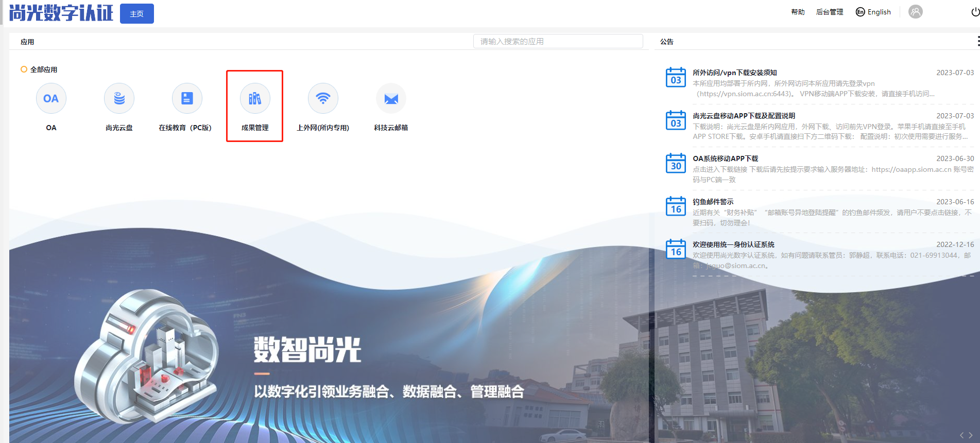Click the power logout icon
Viewport: 980px width, 443px height.
coord(975,12)
